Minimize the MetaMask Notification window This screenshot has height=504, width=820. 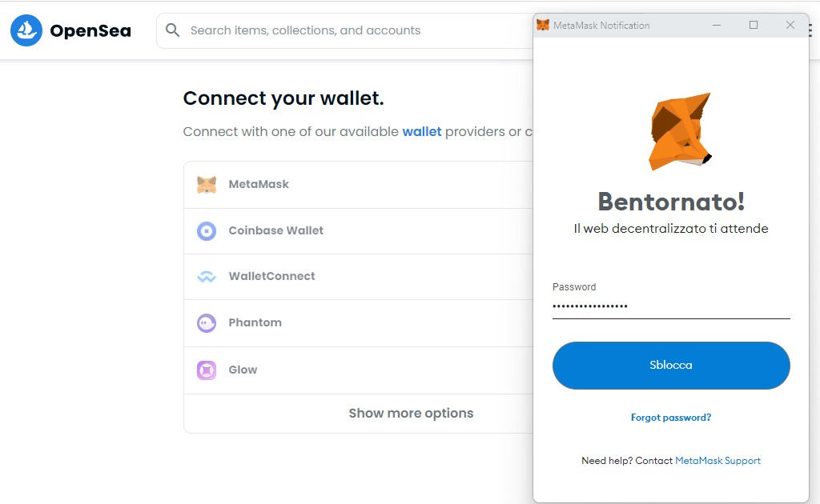coord(717,26)
